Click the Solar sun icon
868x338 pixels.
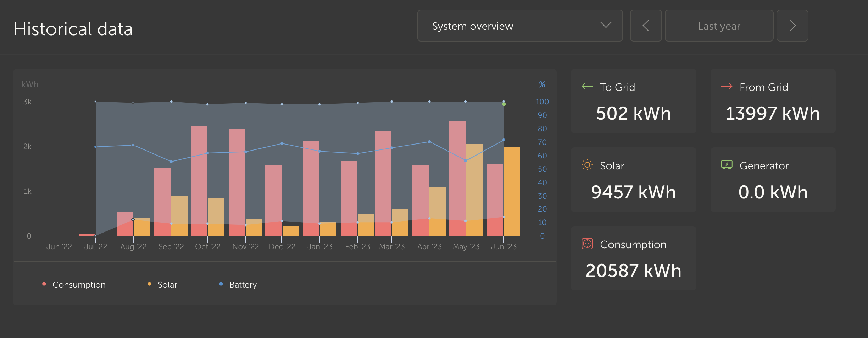(x=587, y=165)
